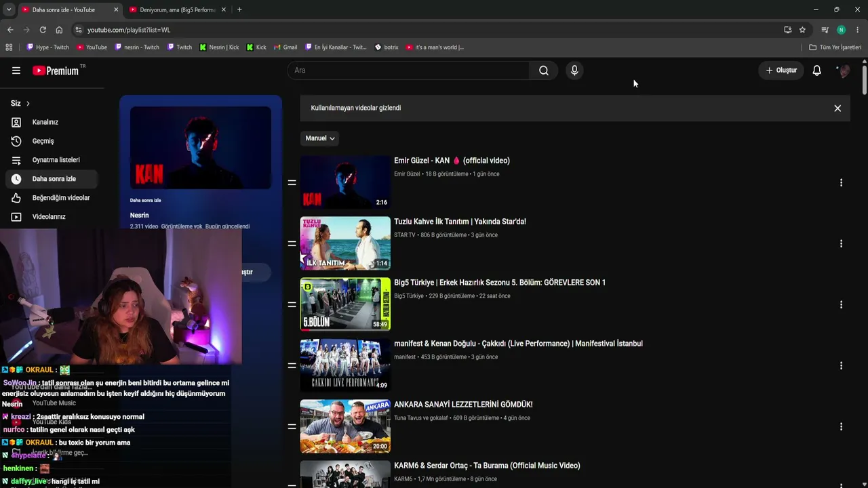Open the Manuel sort dropdown
This screenshot has height=488, width=868.
click(320, 138)
